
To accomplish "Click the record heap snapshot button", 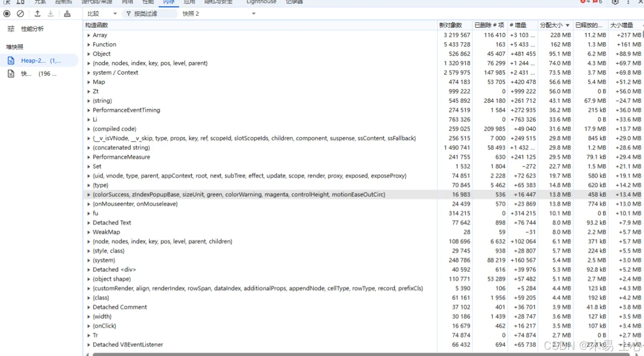I will [x=7, y=14].
